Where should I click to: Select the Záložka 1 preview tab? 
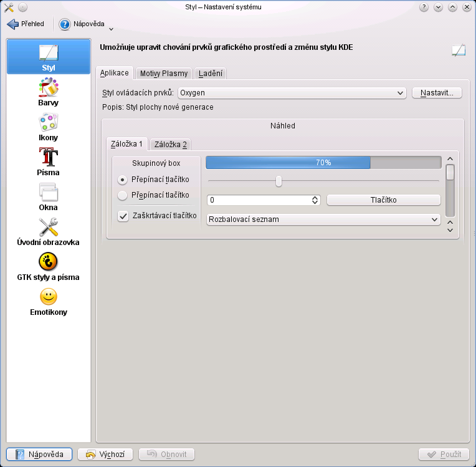[126, 144]
